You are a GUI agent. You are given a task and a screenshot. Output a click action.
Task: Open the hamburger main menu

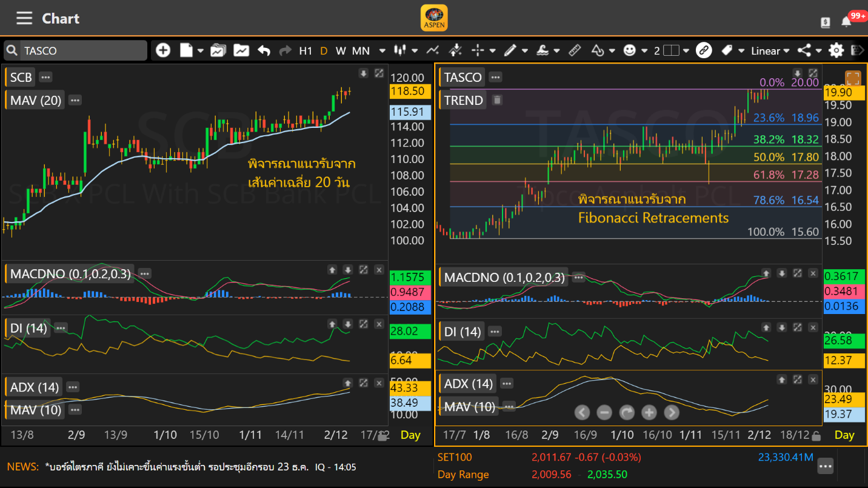click(24, 18)
